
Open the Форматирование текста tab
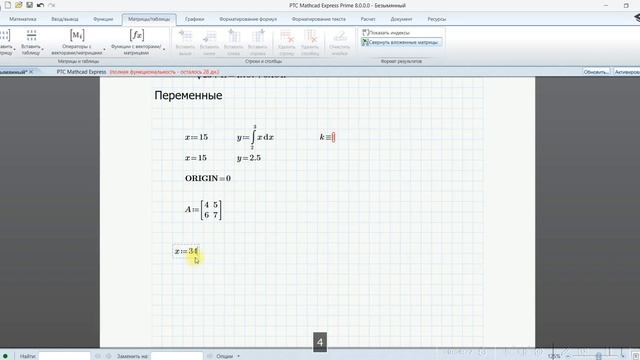[319, 19]
